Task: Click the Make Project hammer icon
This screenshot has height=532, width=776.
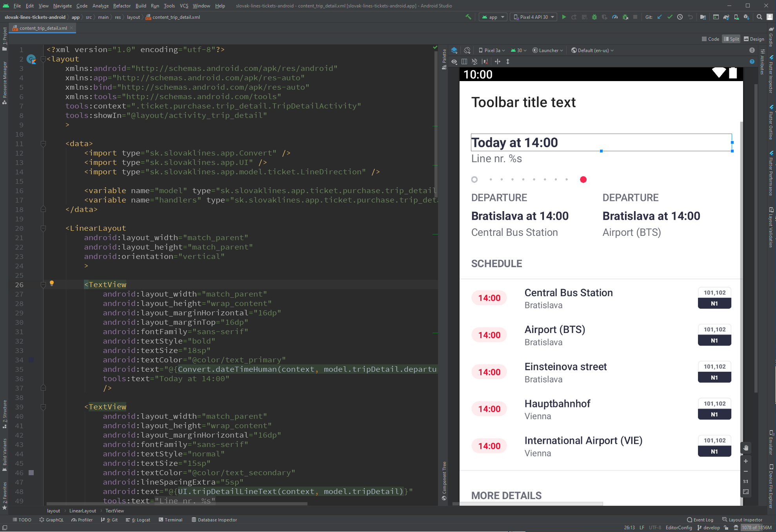Action: (x=468, y=17)
